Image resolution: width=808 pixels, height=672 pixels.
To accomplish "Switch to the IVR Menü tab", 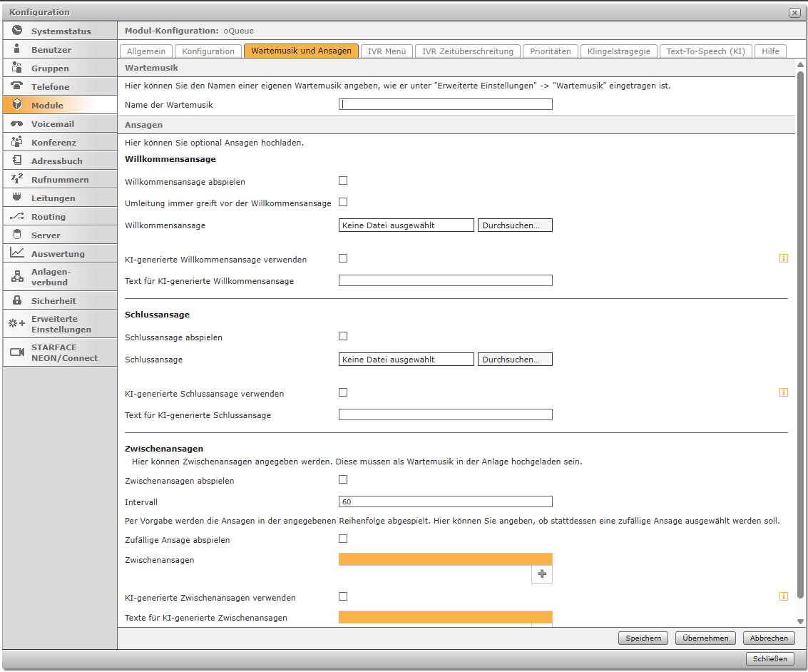I will 387,51.
